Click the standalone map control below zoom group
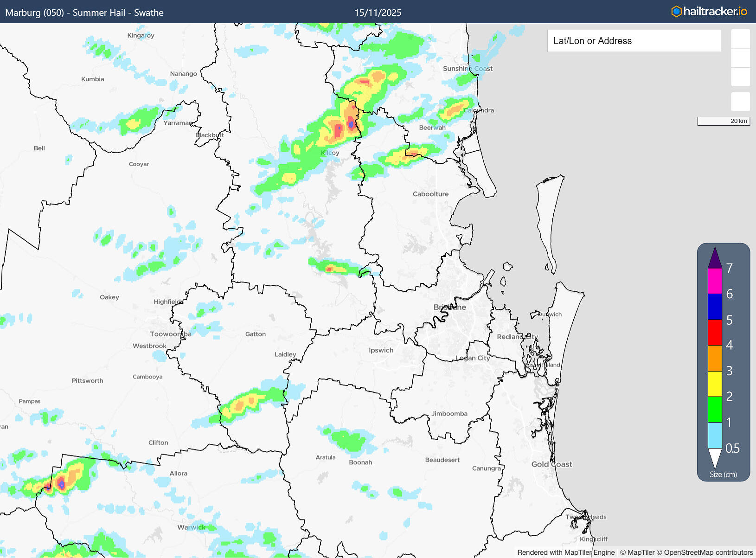This screenshot has height=558, width=756. tap(740, 102)
